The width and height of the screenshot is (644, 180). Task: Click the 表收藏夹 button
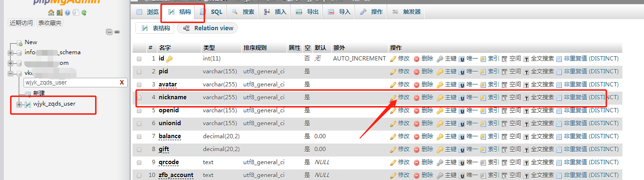[x=50, y=23]
